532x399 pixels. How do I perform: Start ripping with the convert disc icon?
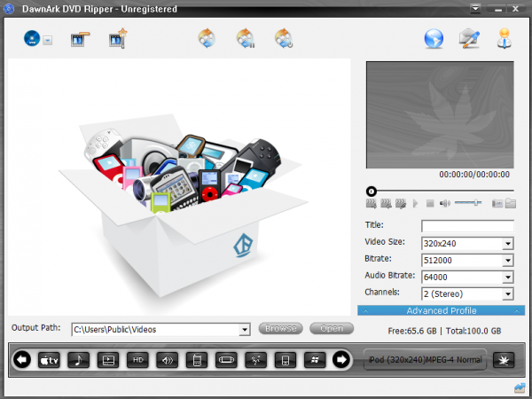pyautogui.click(x=207, y=38)
